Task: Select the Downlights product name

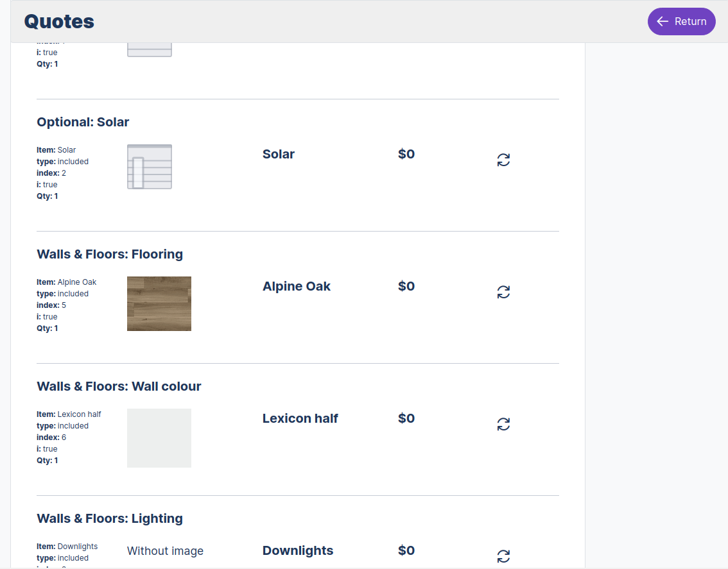Action: (297, 550)
